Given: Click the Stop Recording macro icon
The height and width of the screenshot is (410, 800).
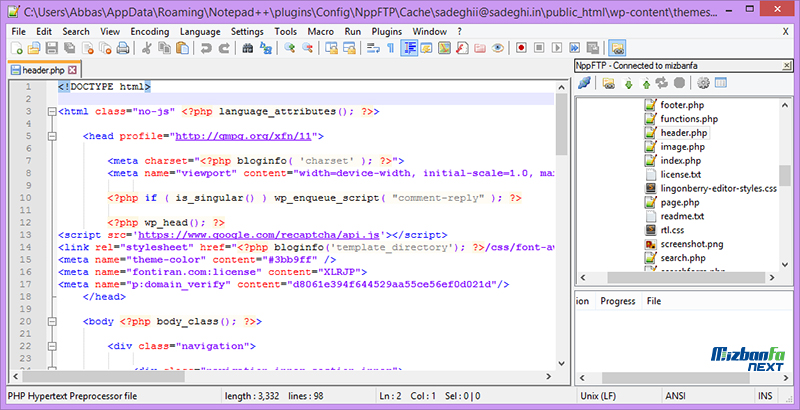Looking at the screenshot, I should (539, 48).
